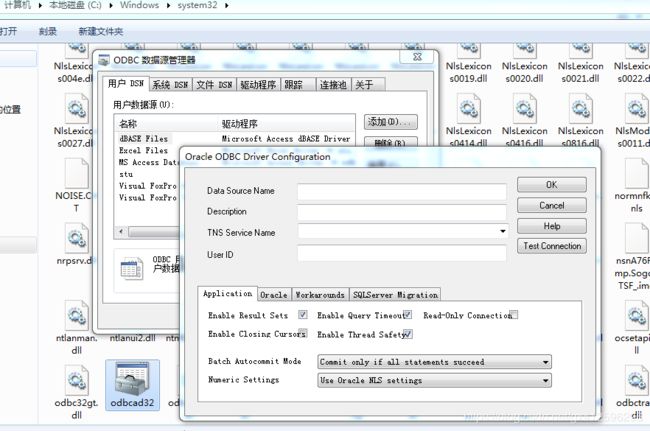Click 刻录 in Explorer toolbar
650x431 pixels.
(x=48, y=31)
